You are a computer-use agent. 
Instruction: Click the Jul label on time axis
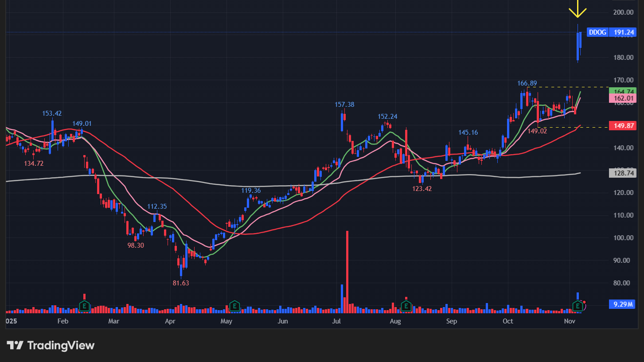[x=336, y=321]
